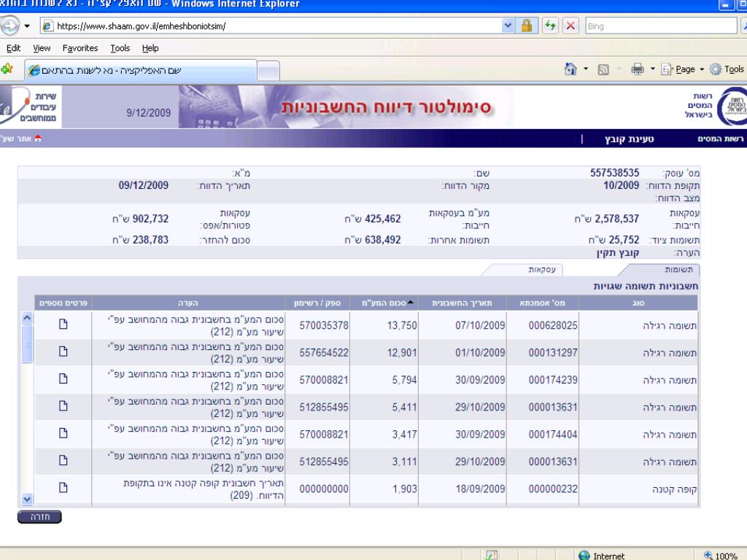Click the טעינת קובץ navigation link
Screen dimensions: 747x560
(629, 139)
